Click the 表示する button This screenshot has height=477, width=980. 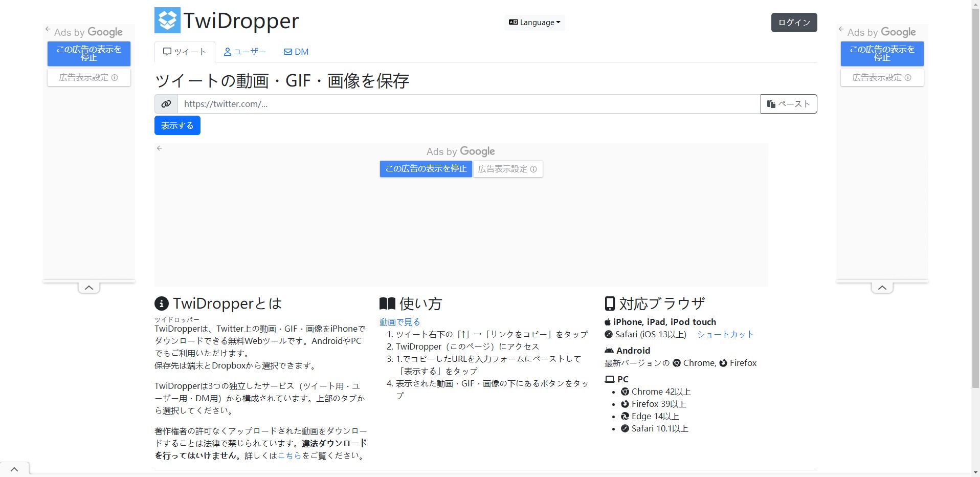[177, 125]
